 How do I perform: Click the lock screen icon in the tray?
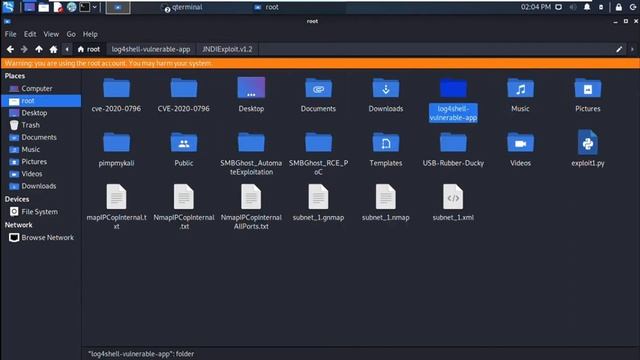click(x=619, y=7)
